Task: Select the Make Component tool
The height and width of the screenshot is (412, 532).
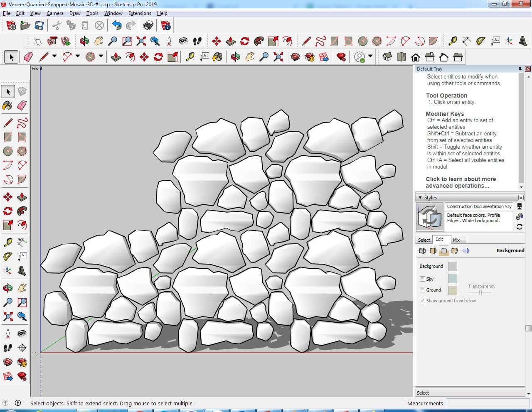Action: pos(22,91)
